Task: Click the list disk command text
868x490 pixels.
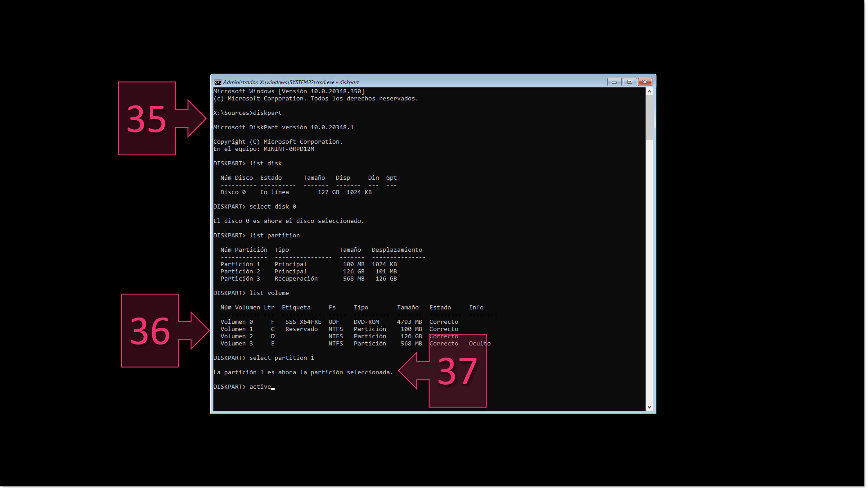Action: coord(266,163)
